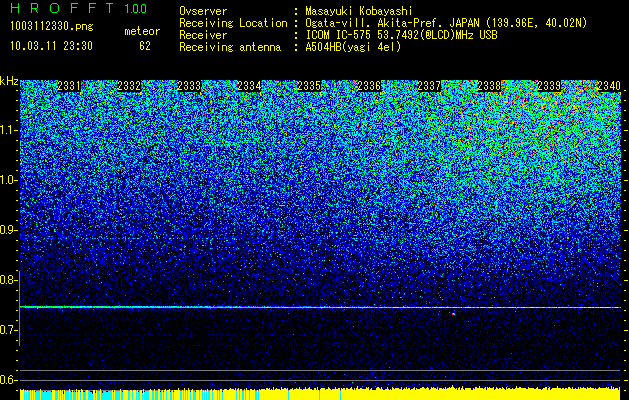Image resolution: width=629 pixels, height=400 pixels.
Task: Click the 'Receiving Location' label
Action: point(233,23)
